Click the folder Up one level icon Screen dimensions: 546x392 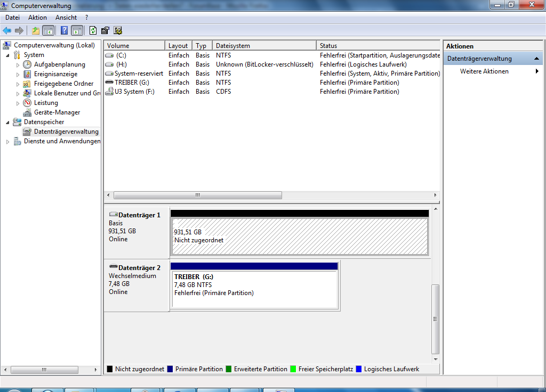pyautogui.click(x=36, y=30)
